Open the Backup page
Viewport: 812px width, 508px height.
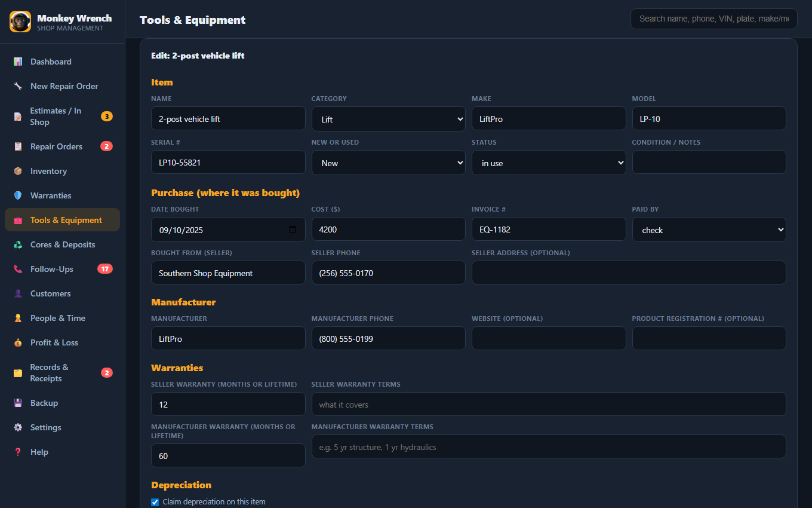[63, 403]
